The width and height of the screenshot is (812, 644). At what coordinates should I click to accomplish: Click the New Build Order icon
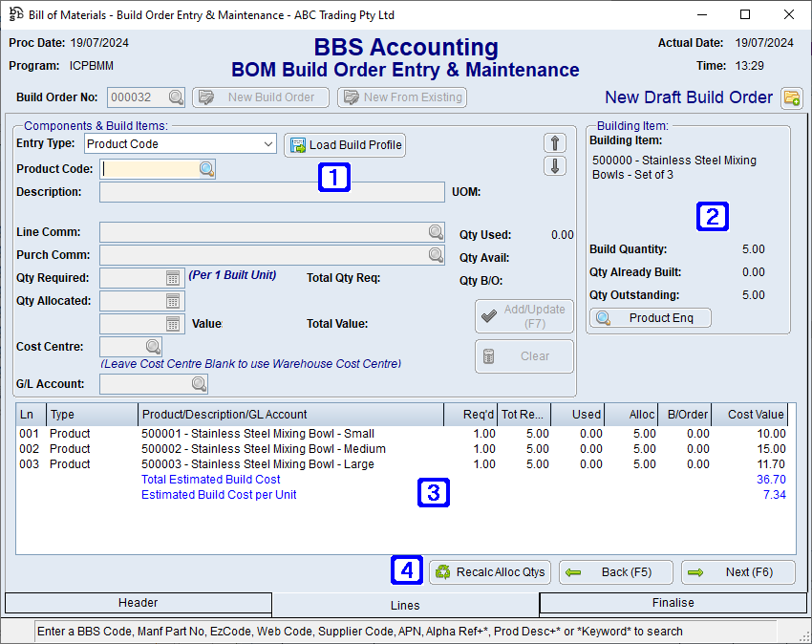[206, 97]
